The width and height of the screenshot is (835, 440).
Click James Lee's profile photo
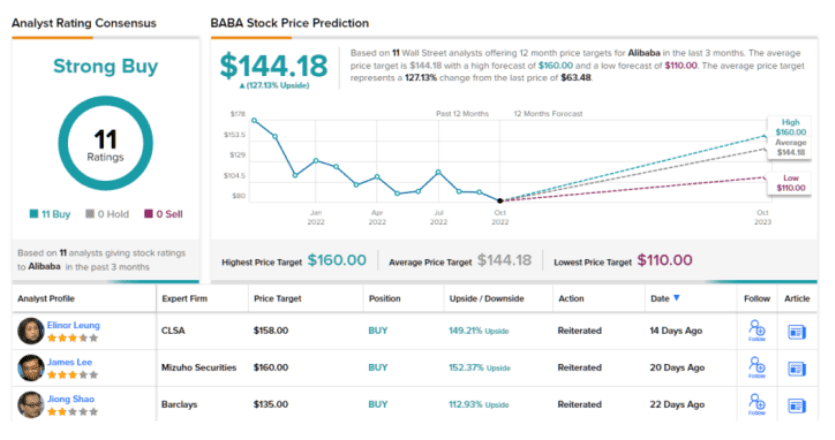click(31, 367)
